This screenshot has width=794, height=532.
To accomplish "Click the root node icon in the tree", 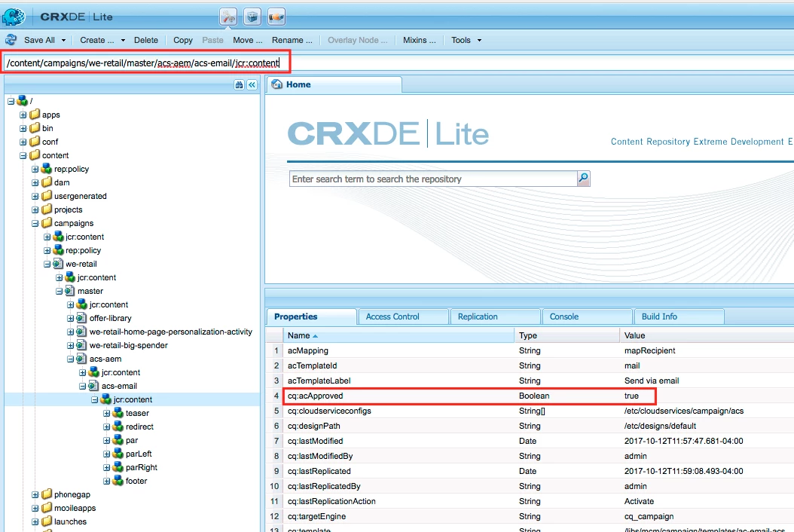I will (x=23, y=101).
